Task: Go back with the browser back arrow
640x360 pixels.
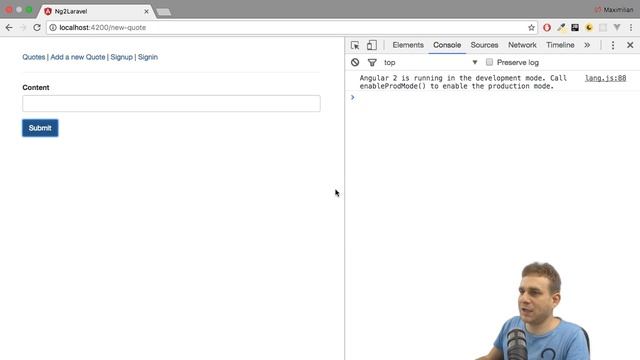Action: [9, 27]
